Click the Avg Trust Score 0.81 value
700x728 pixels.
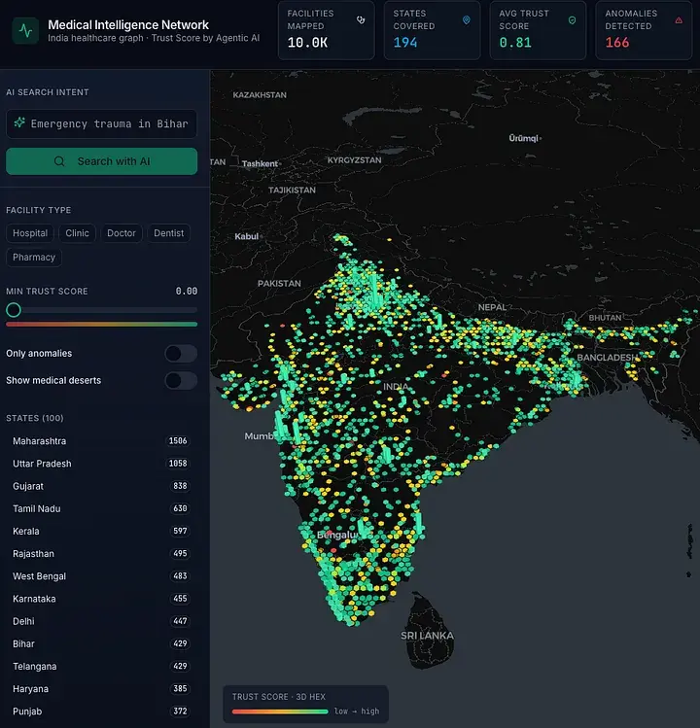(515, 43)
